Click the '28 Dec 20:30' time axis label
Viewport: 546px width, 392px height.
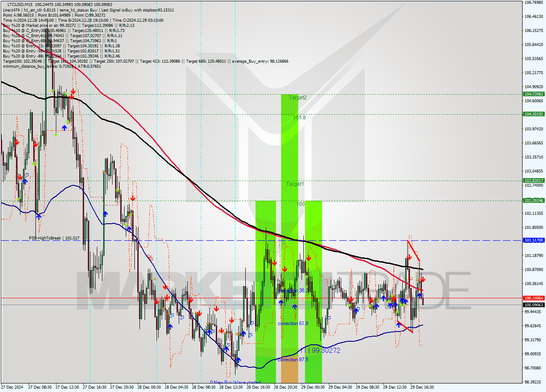286,387
